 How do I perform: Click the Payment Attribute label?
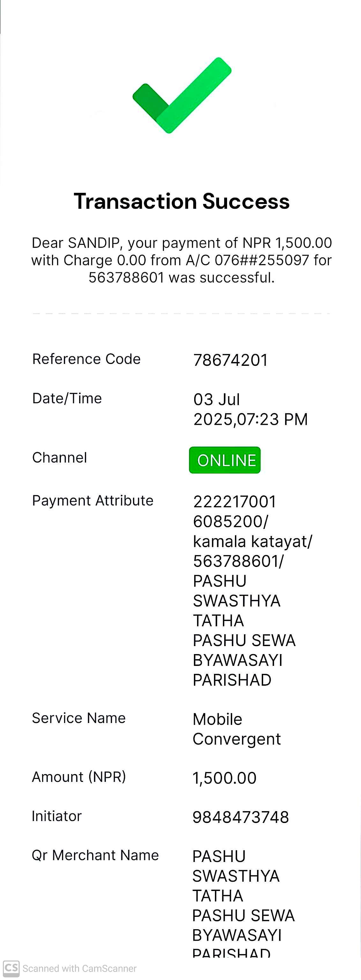coord(93,500)
